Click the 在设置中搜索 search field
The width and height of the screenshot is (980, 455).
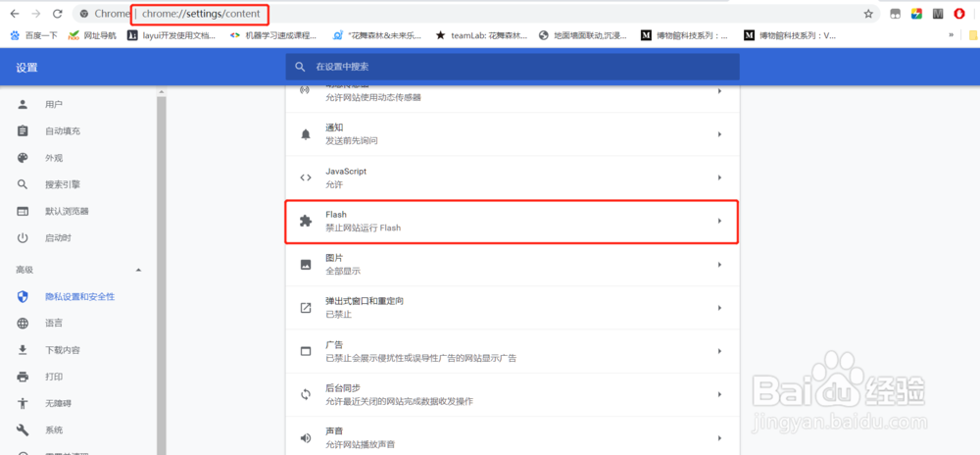coord(513,67)
